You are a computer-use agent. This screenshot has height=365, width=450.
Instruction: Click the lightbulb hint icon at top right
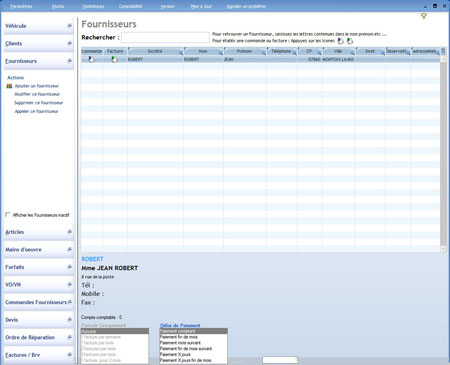click(424, 16)
